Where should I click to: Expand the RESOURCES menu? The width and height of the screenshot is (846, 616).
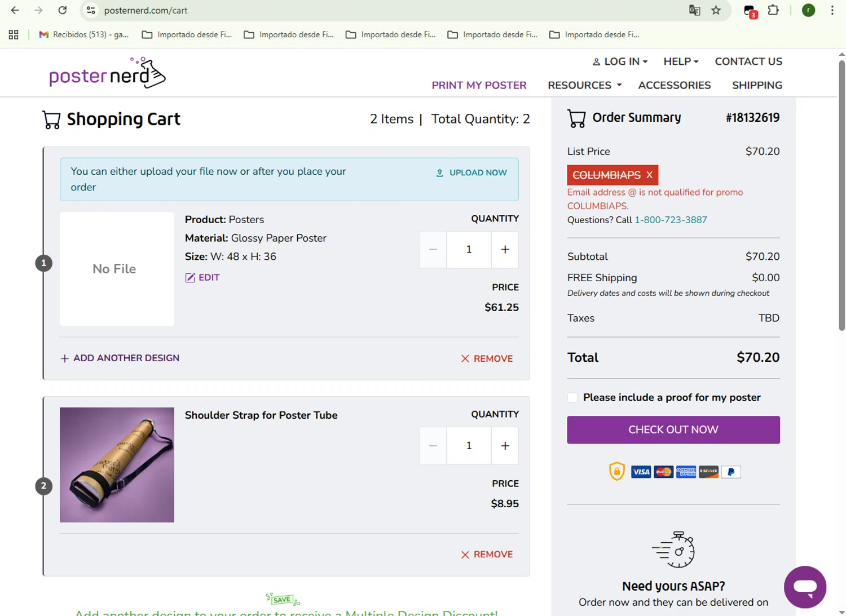(584, 85)
